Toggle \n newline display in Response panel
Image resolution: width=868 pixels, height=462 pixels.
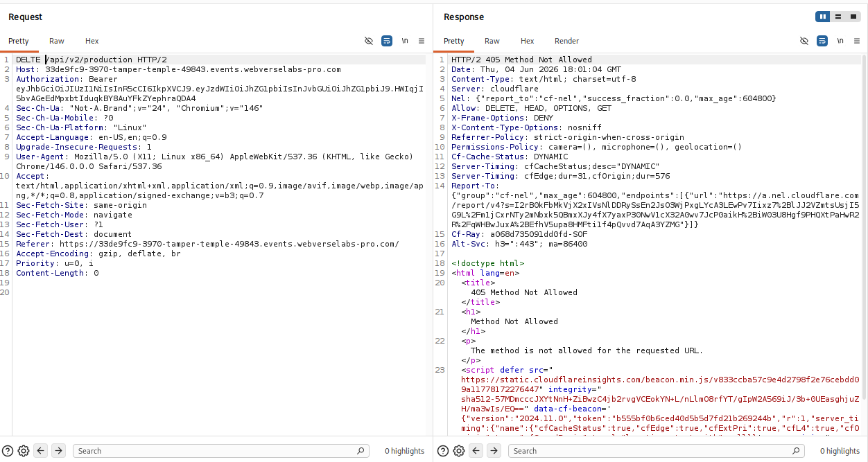pyautogui.click(x=840, y=41)
